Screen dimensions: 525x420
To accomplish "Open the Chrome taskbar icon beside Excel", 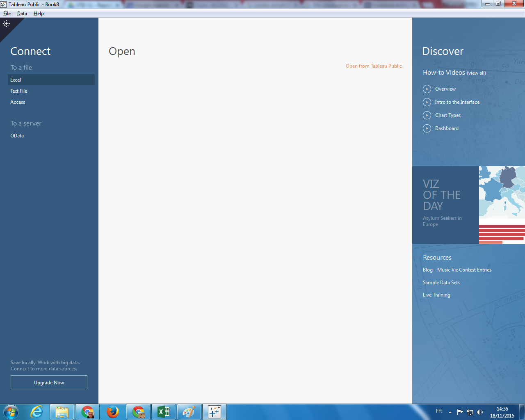I will click(138, 412).
